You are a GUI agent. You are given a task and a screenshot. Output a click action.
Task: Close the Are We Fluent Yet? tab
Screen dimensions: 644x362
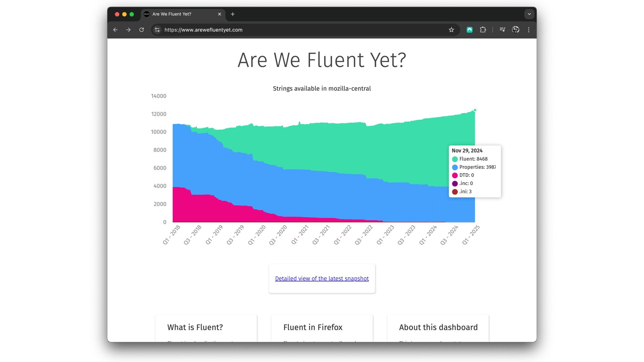[219, 14]
